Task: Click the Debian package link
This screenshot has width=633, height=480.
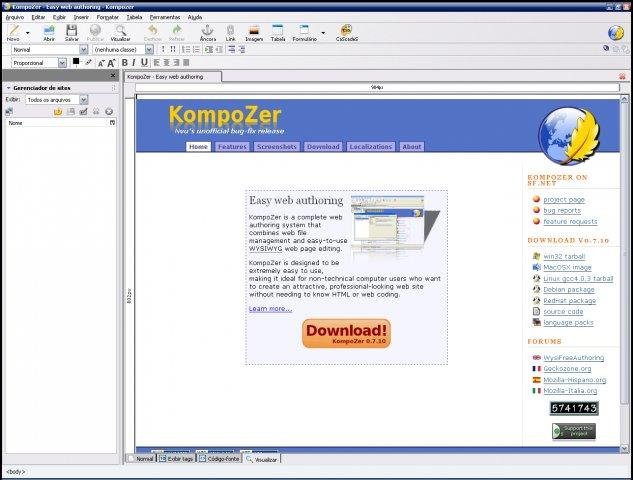Action: 569,289
